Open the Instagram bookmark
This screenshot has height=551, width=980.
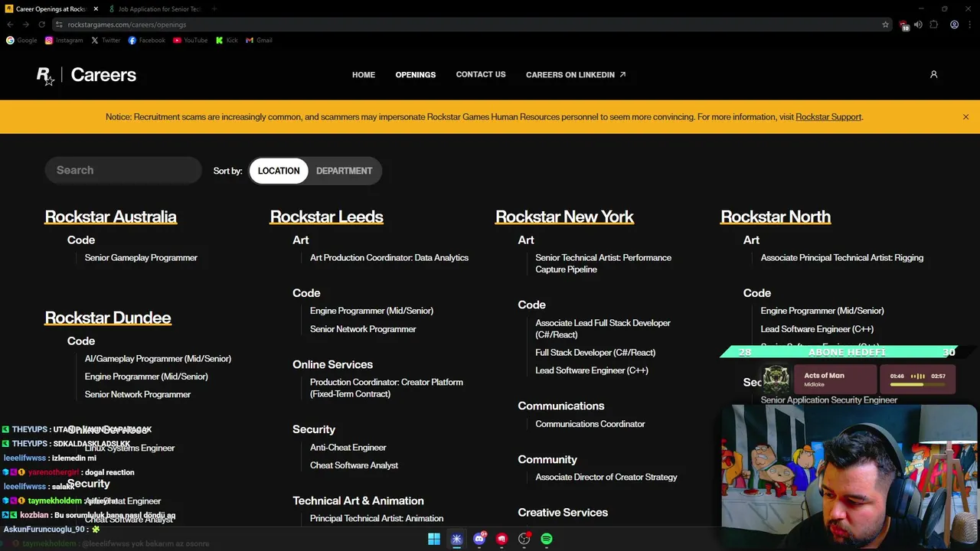pos(64,41)
